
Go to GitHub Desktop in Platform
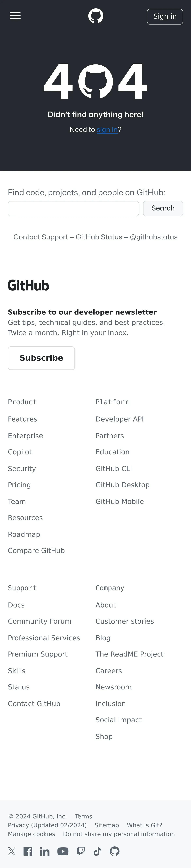pos(122,485)
